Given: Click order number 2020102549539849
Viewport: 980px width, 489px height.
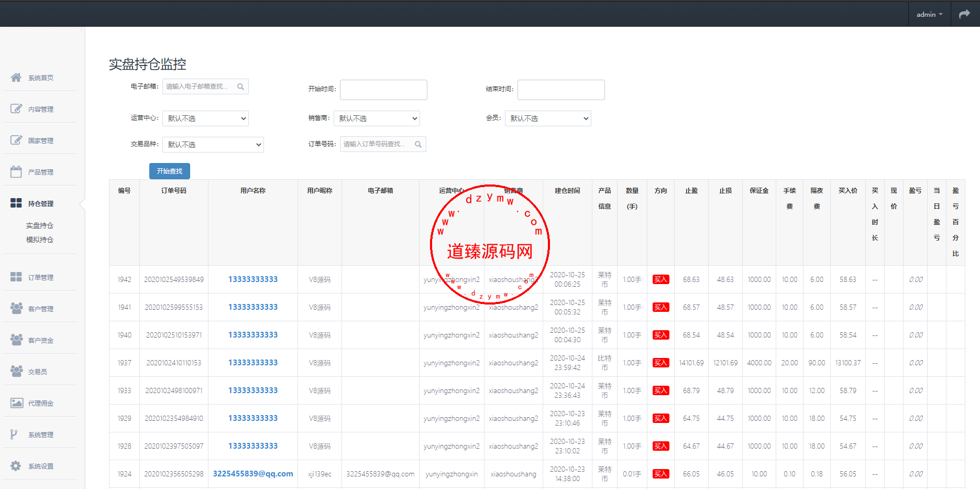Looking at the screenshot, I should [x=174, y=279].
